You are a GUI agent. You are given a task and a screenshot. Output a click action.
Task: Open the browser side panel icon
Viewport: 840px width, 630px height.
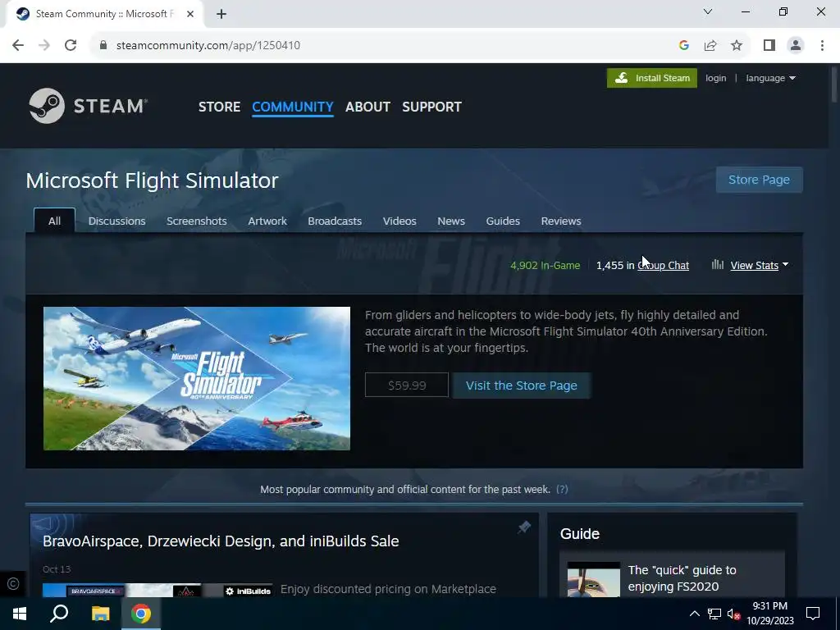(769, 46)
